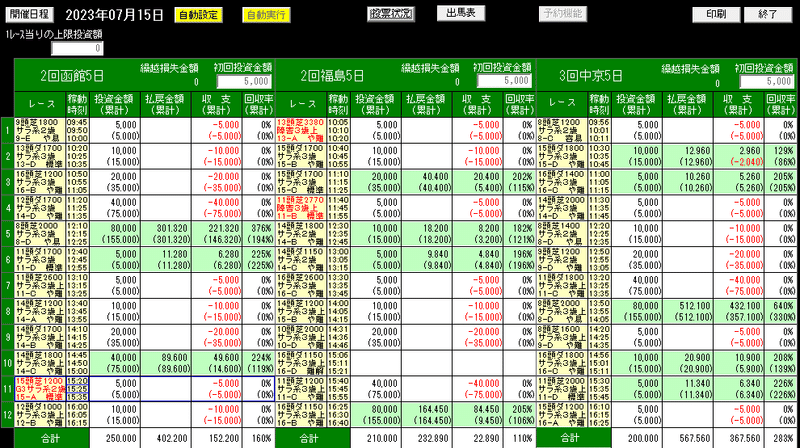Edit 福島 初回投資金額 field

[505, 81]
